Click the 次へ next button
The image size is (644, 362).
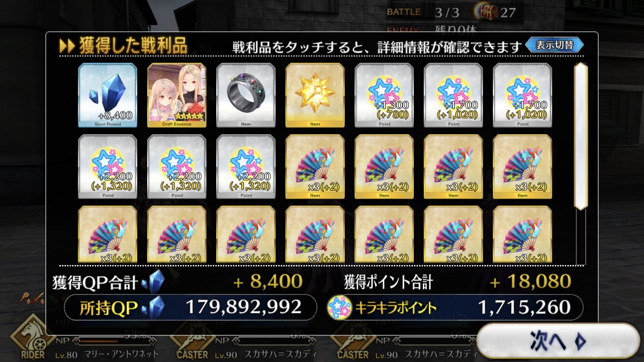[x=558, y=341]
